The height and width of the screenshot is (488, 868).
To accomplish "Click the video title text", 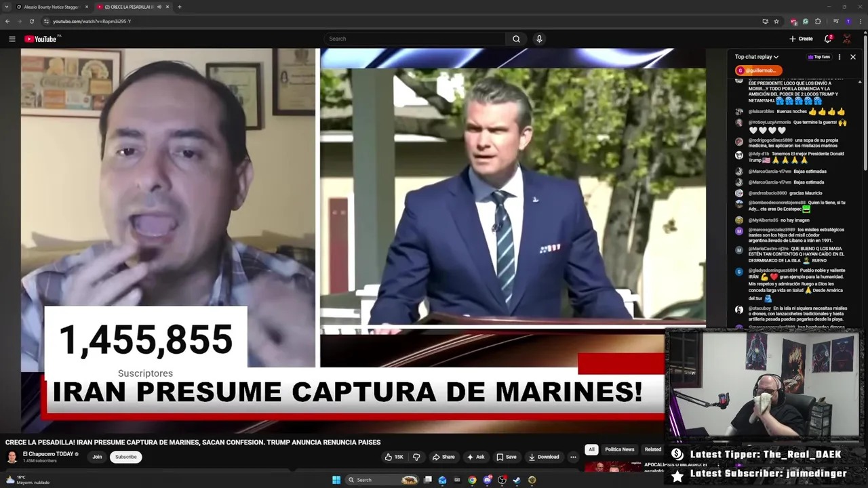I will [x=193, y=442].
